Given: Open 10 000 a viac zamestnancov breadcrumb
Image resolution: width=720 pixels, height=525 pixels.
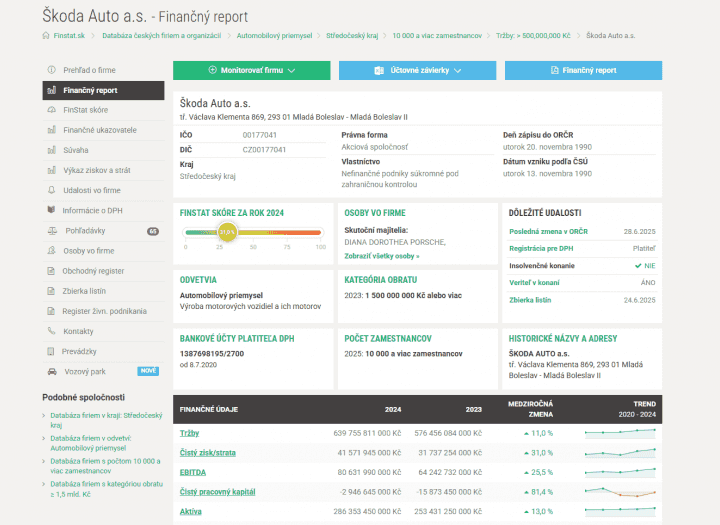Looking at the screenshot, I should coord(437,36).
